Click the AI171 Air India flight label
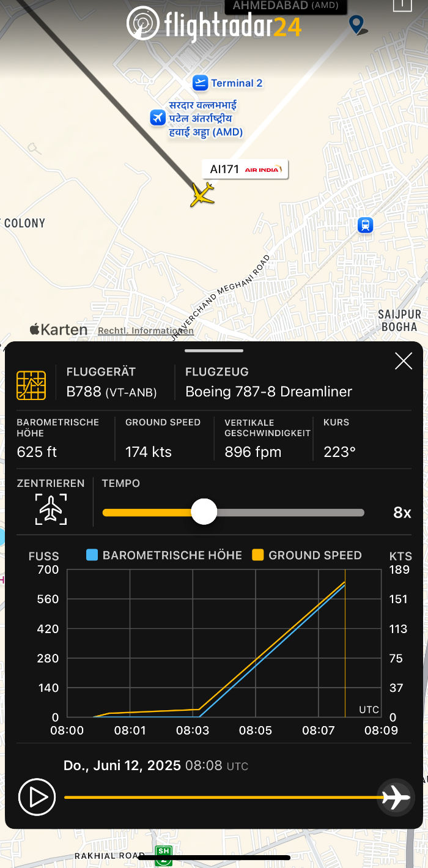 pos(245,169)
